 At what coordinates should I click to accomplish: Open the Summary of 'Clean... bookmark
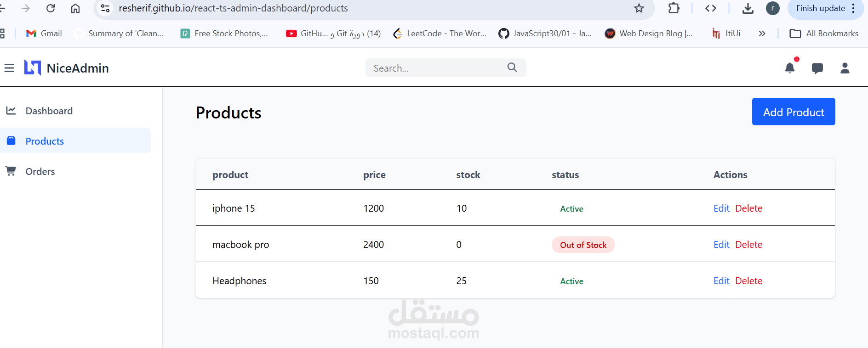119,34
